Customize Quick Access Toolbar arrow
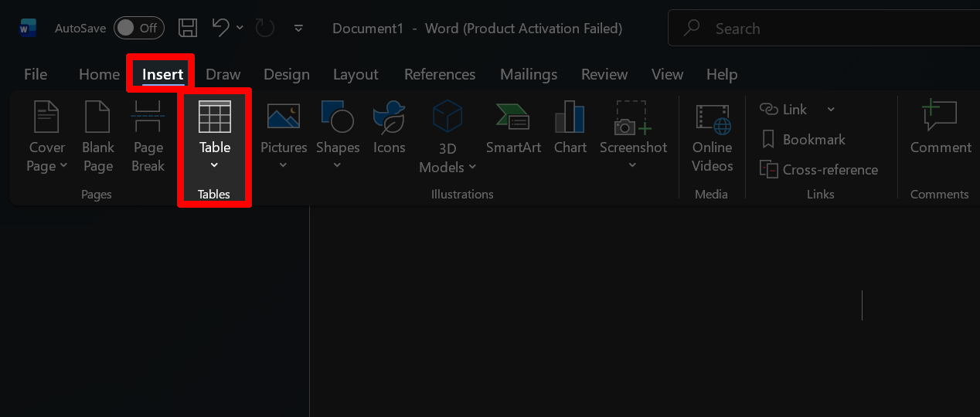Screen dimensions: 980x417 pos(299,29)
